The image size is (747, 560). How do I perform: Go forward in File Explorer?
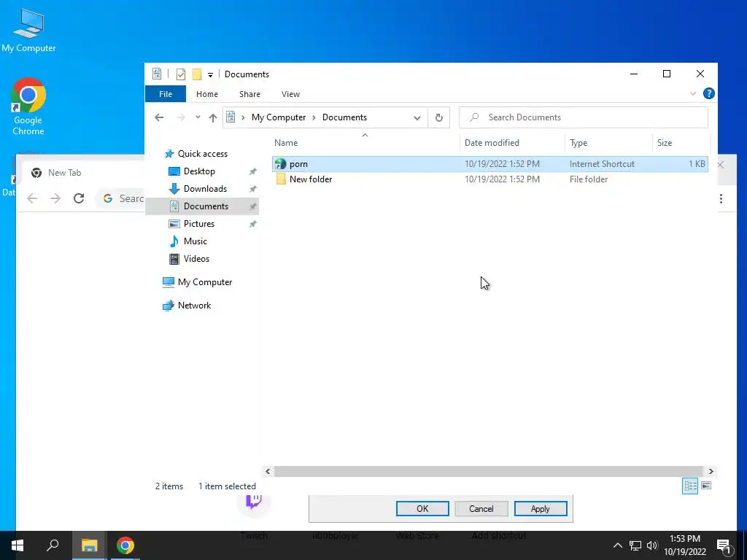(181, 117)
